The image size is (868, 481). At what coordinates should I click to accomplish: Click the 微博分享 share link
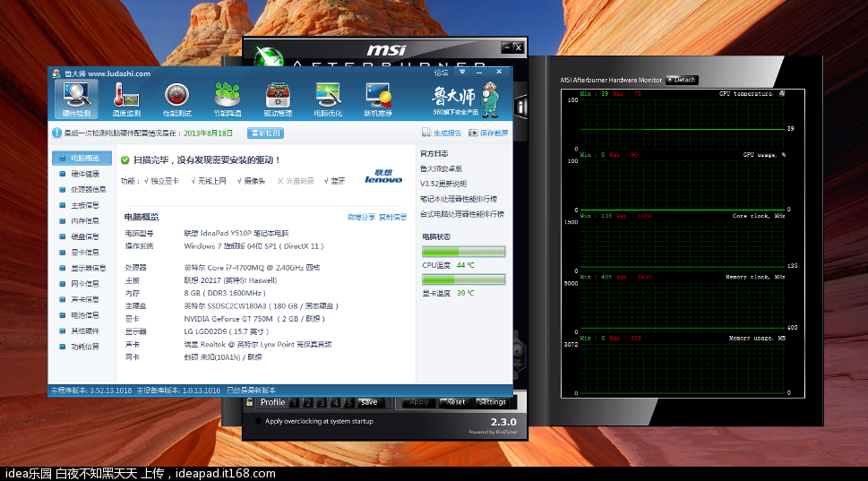coord(361,217)
